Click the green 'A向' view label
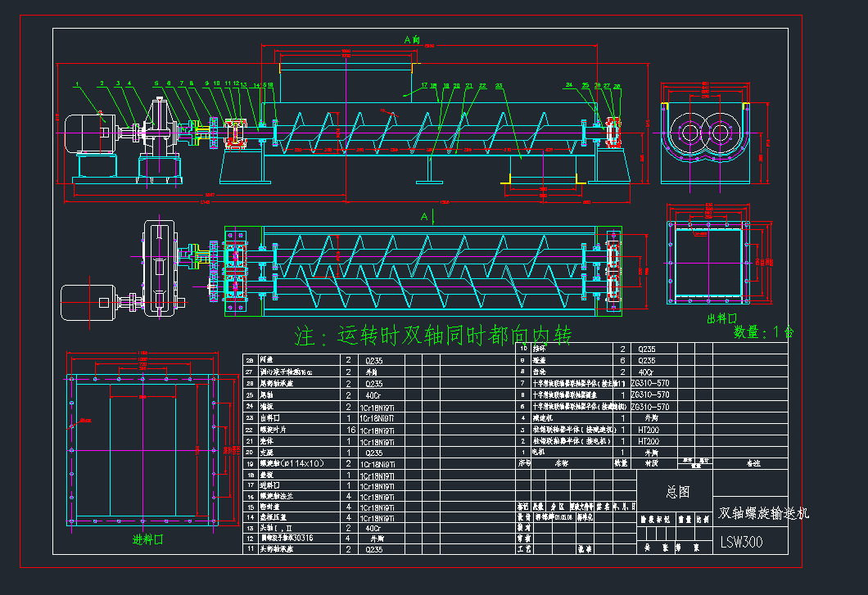868x595 pixels. [x=412, y=39]
